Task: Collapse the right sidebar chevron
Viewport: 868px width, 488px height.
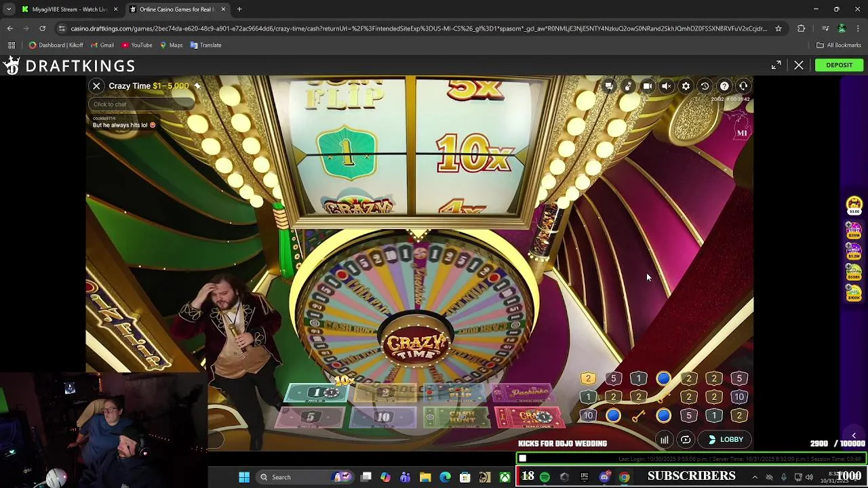Action: 854,436
